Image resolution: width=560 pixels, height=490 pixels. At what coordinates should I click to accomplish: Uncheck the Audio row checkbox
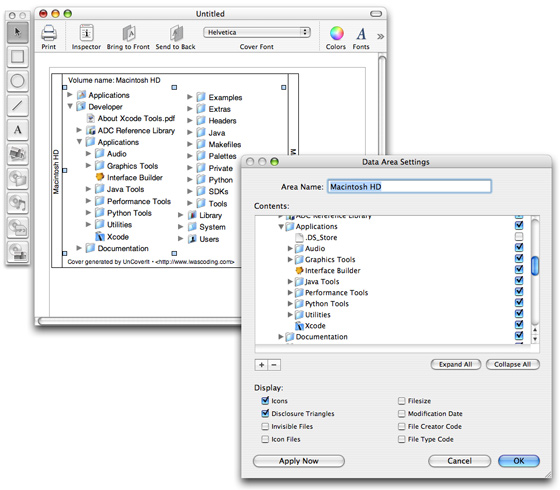(x=519, y=248)
